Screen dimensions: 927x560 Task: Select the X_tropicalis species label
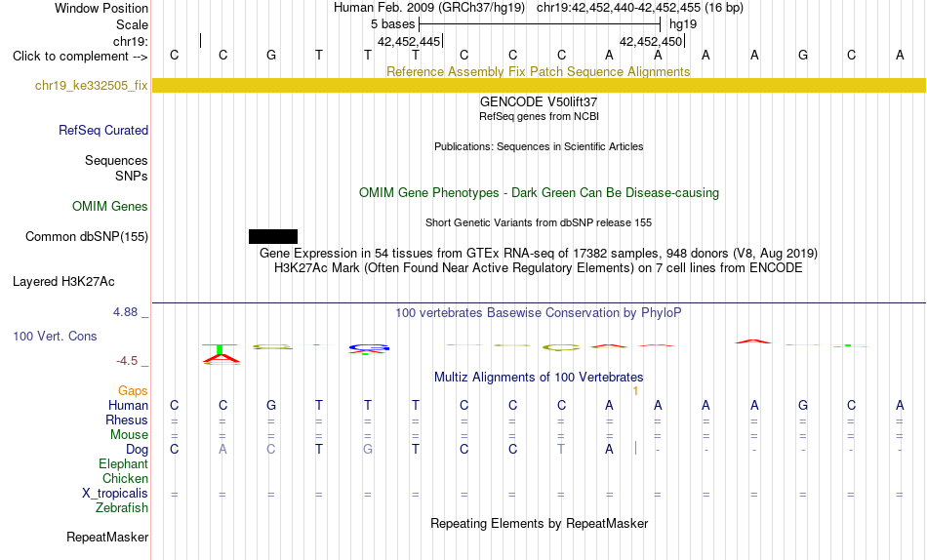(115, 494)
